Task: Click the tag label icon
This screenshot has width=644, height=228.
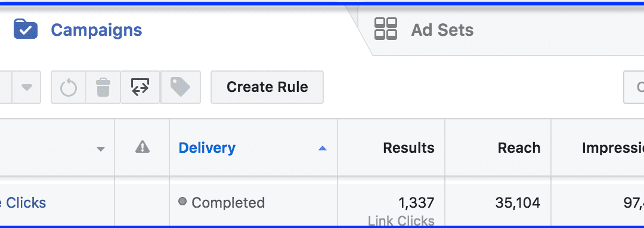Action: 180,87
